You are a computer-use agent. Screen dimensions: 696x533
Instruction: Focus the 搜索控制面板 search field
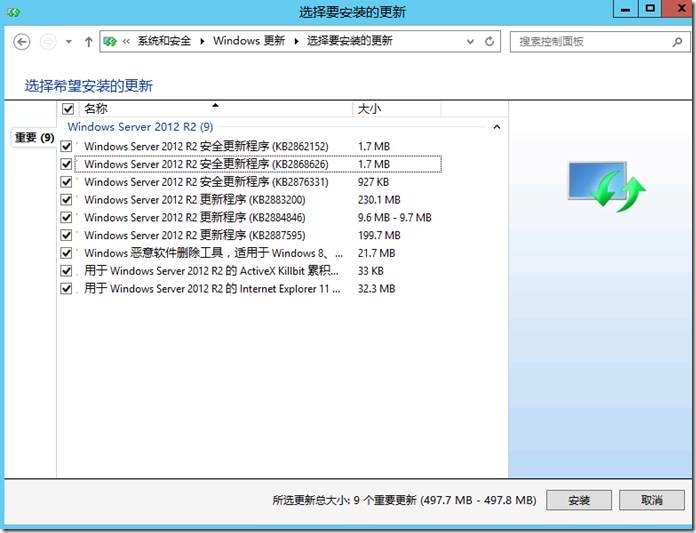pyautogui.click(x=600, y=42)
